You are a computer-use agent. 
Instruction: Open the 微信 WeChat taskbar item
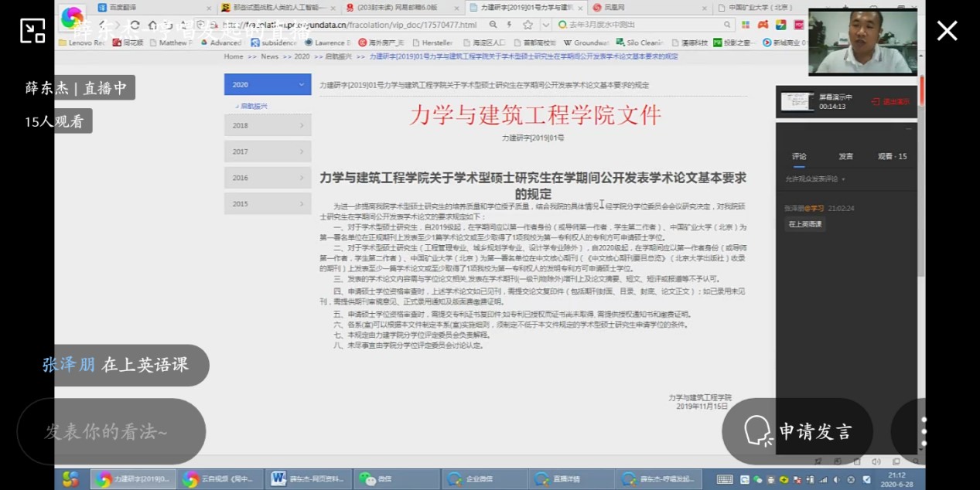(x=397, y=479)
